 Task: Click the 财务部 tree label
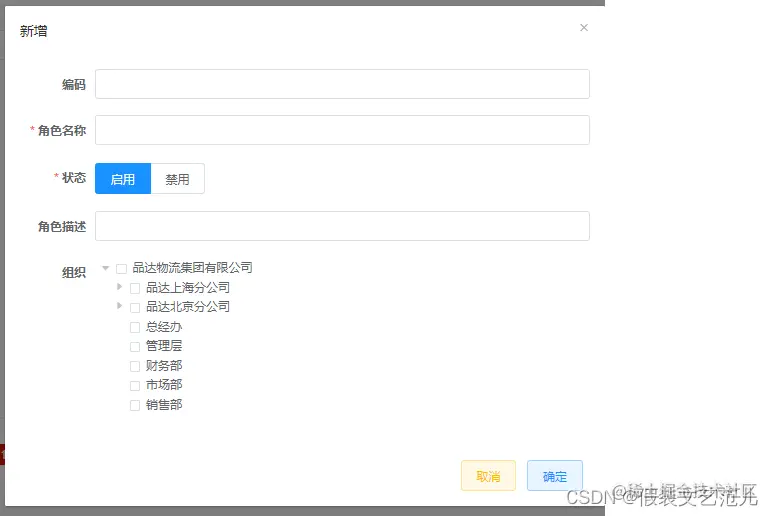click(164, 365)
